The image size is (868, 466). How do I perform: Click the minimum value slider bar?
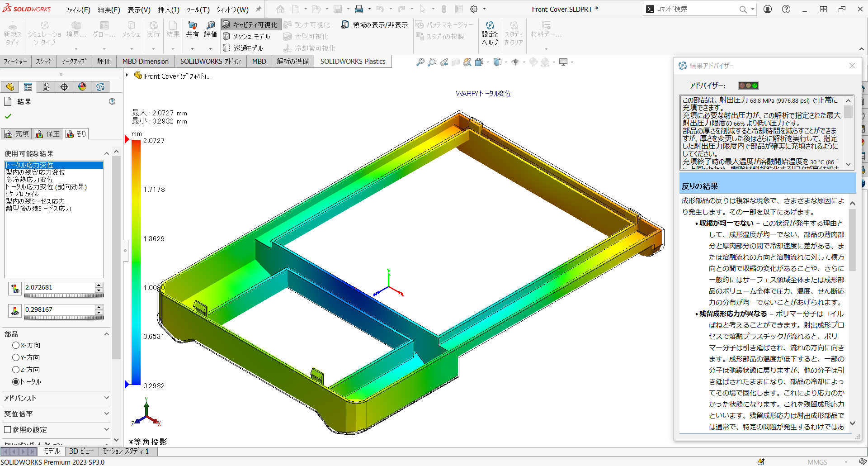click(x=64, y=318)
